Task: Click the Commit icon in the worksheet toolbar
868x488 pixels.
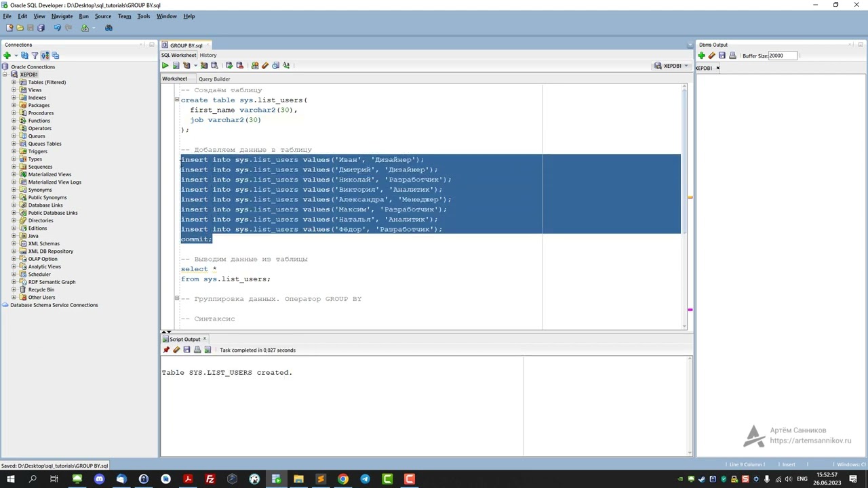Action: (229, 65)
